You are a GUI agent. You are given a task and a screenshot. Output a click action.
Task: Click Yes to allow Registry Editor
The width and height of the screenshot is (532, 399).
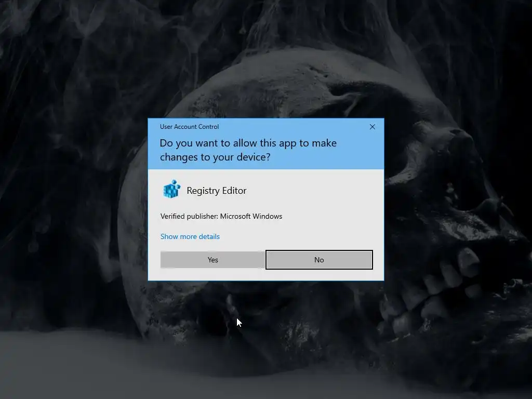coord(212,260)
